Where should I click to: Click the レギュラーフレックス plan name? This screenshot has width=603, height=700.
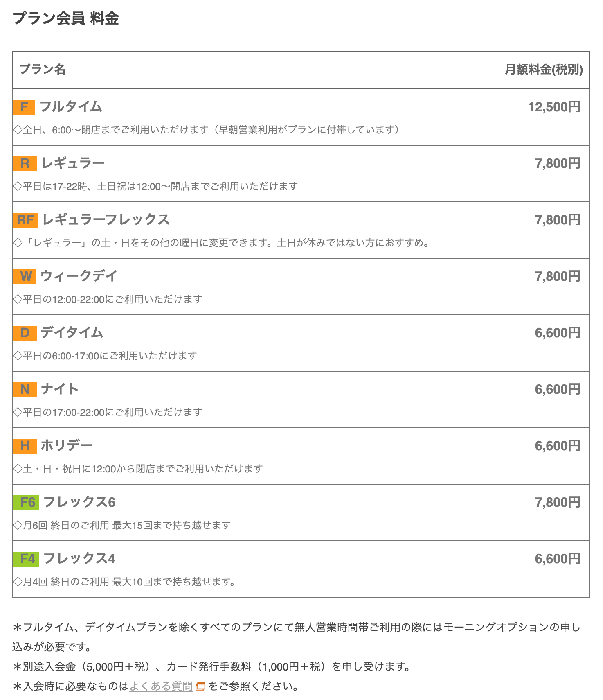click(x=106, y=219)
